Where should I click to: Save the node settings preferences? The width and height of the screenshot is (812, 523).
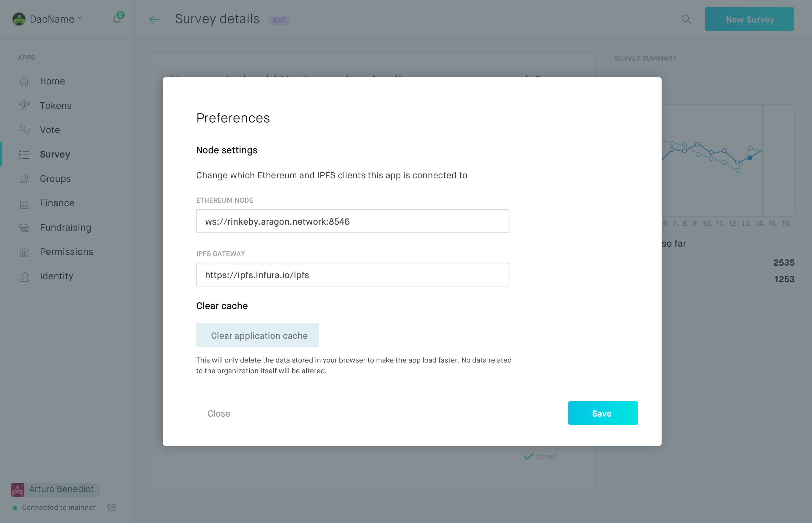tap(602, 413)
